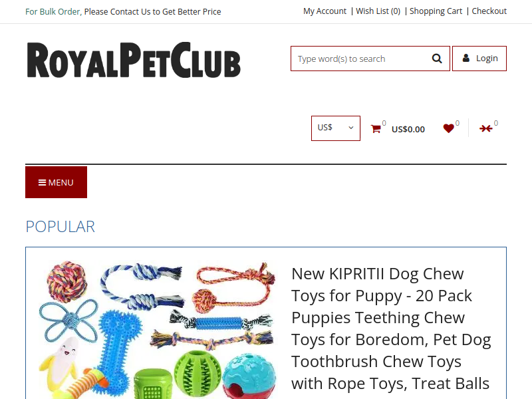Open the product compare arrows icon
Viewport: 532px width, 399px height.
point(485,128)
